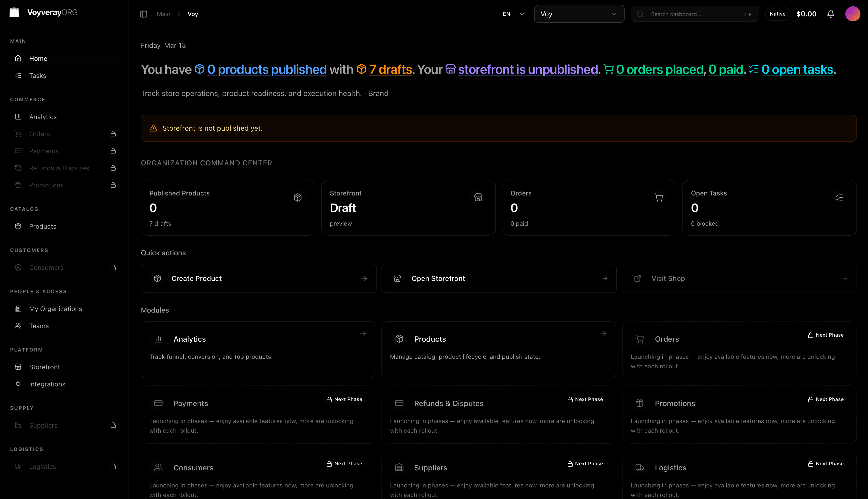Open the EN language dropdown
The width and height of the screenshot is (868, 499).
[513, 14]
